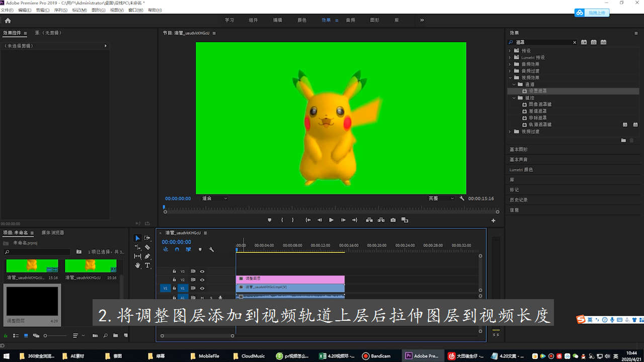Open the comparison view button
The width and height of the screenshot is (644, 362).
pyautogui.click(x=405, y=220)
